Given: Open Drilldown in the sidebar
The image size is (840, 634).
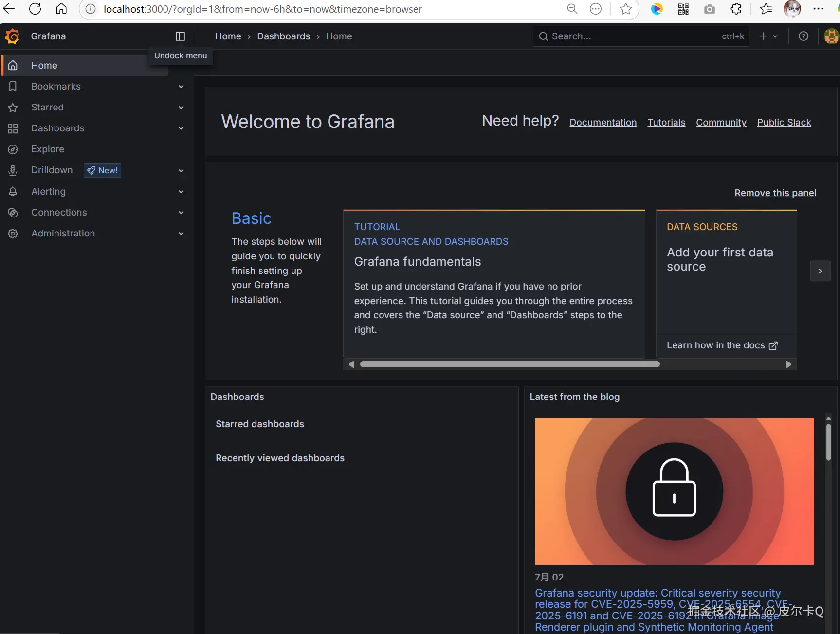Looking at the screenshot, I should pyautogui.click(x=52, y=170).
